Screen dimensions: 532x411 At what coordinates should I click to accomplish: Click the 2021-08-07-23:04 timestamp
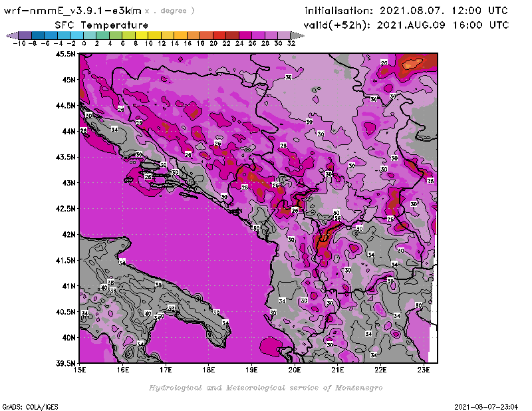point(491,406)
